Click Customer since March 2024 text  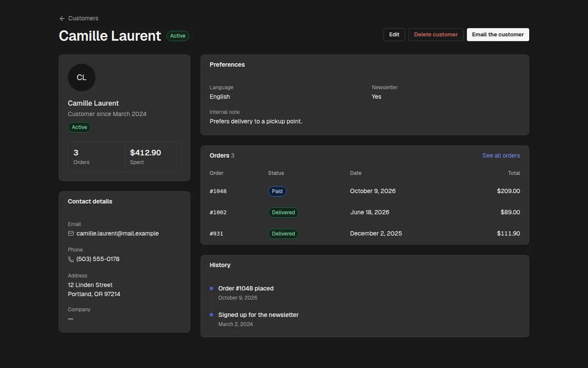click(x=107, y=114)
